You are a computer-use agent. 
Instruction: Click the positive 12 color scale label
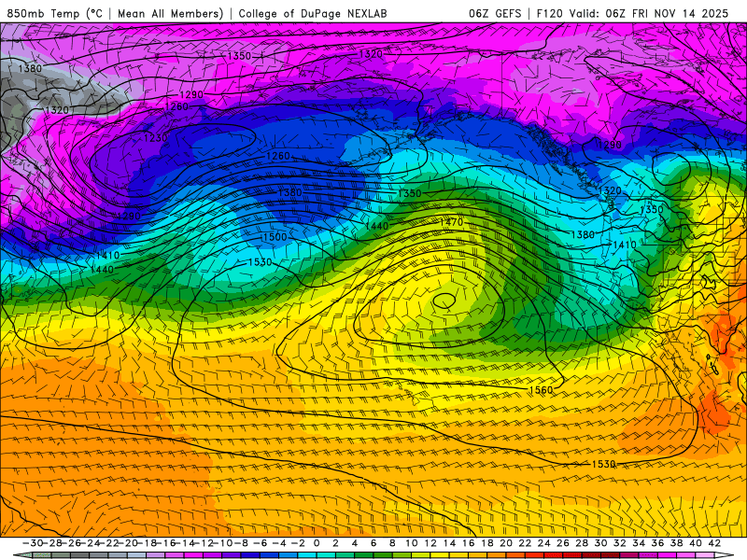430,543
